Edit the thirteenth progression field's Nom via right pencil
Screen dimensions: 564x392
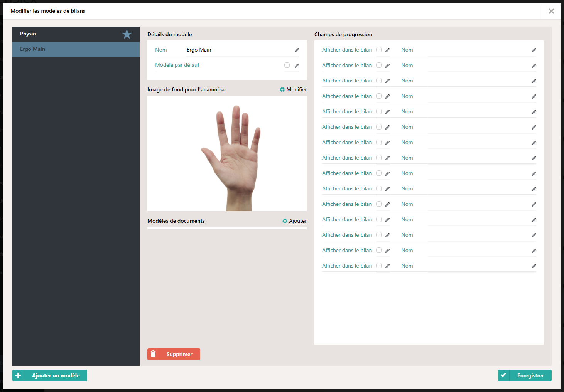point(534,235)
